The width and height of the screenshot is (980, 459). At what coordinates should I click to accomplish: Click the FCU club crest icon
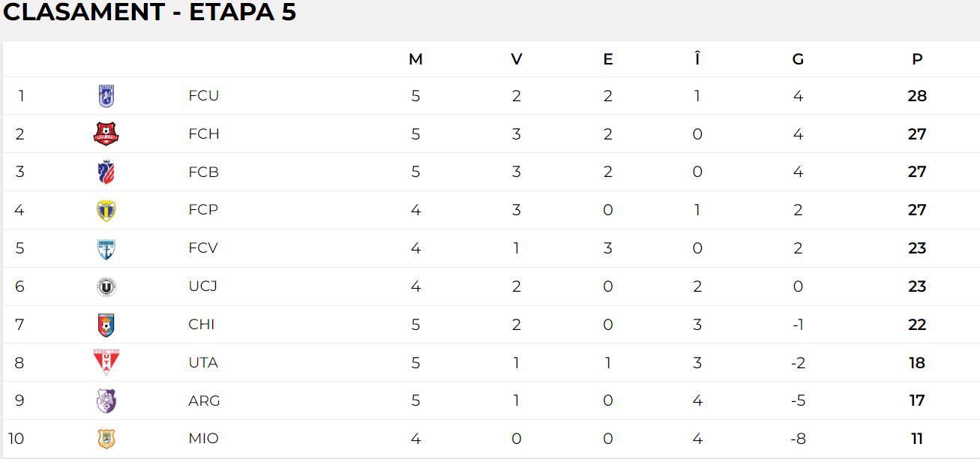click(106, 96)
